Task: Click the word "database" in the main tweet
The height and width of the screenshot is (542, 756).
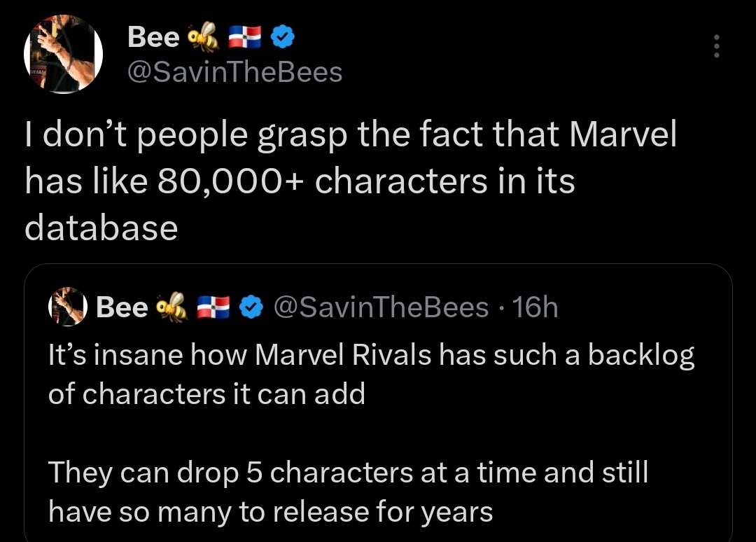Action: coord(101,228)
